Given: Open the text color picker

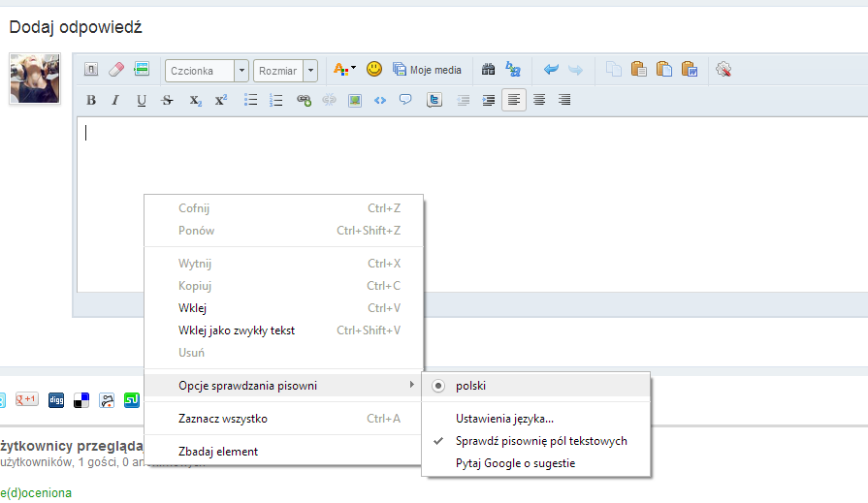Looking at the screenshot, I should pyautogui.click(x=343, y=70).
